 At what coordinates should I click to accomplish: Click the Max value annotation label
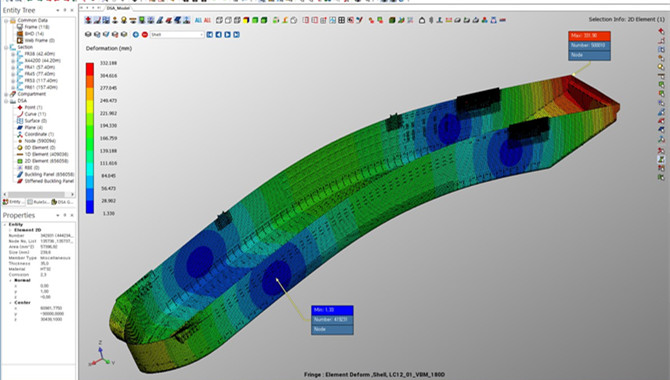589,35
